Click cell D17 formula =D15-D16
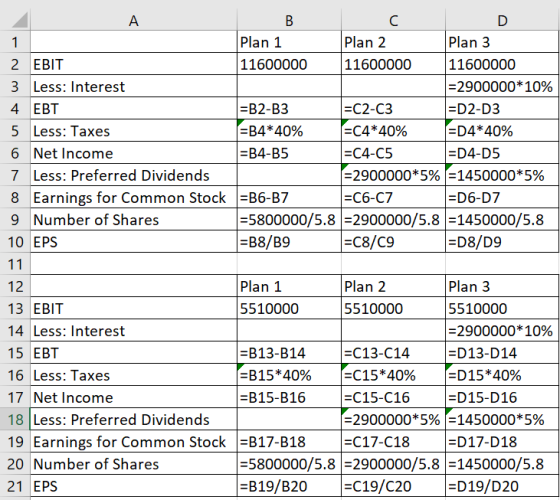Image resolution: width=560 pixels, height=500 pixels. [502, 397]
